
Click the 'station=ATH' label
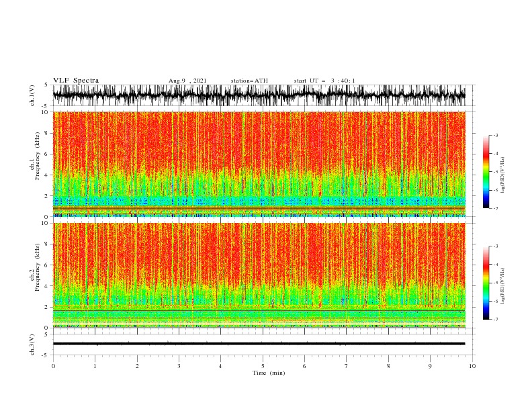pyautogui.click(x=249, y=81)
